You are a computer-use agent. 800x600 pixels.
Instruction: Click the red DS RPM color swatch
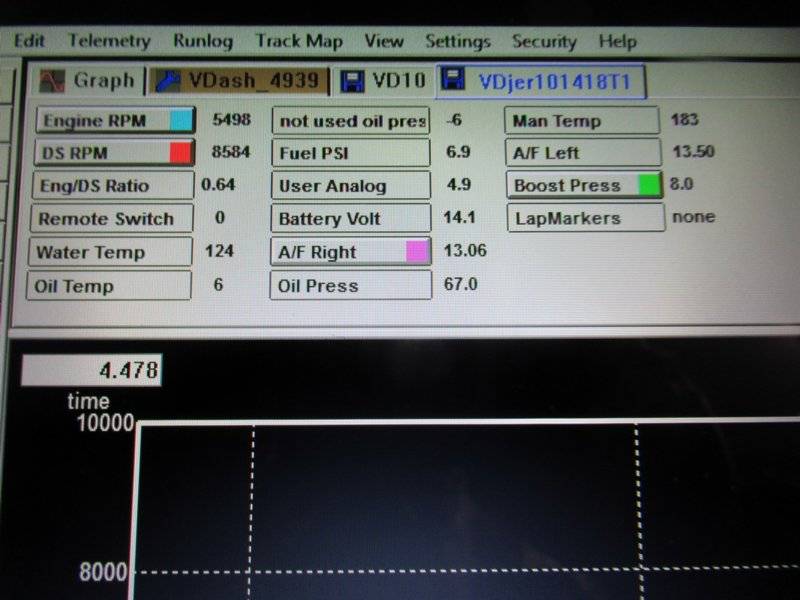coord(180,153)
